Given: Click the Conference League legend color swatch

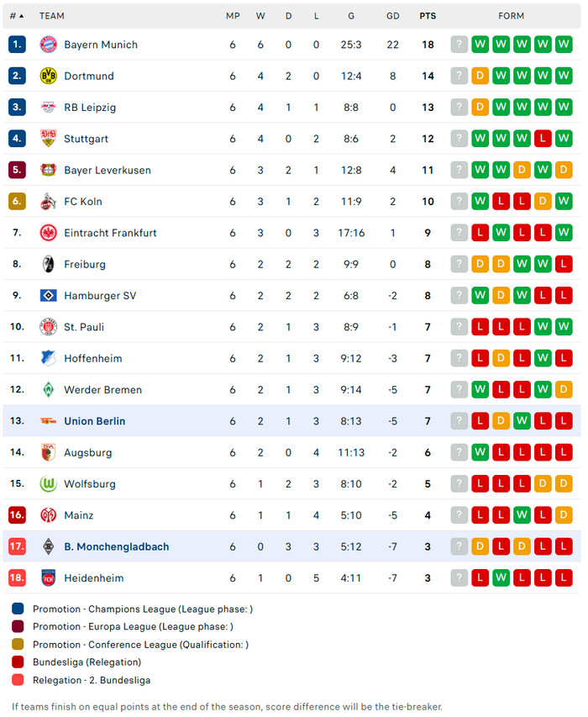Looking at the screenshot, I should click(x=18, y=645).
